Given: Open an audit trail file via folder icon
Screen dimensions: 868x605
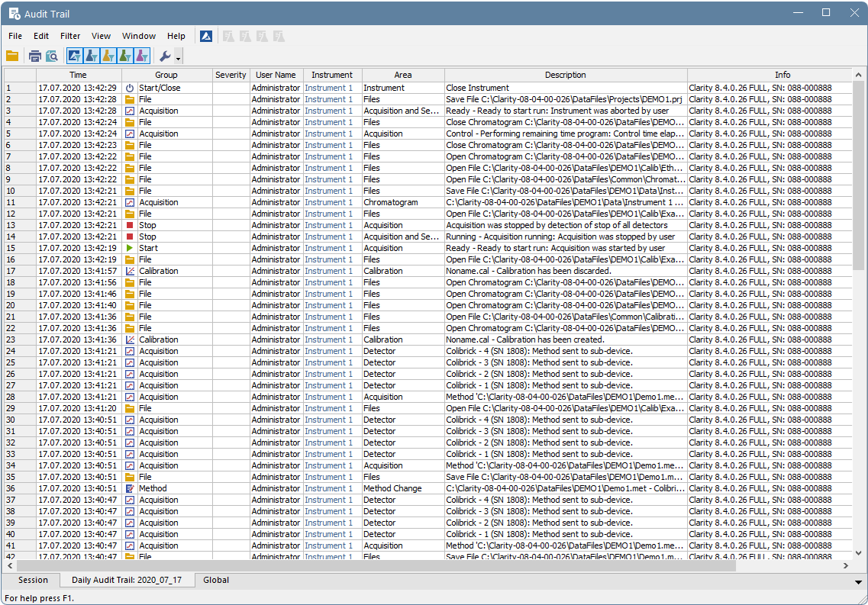Looking at the screenshot, I should (x=12, y=56).
